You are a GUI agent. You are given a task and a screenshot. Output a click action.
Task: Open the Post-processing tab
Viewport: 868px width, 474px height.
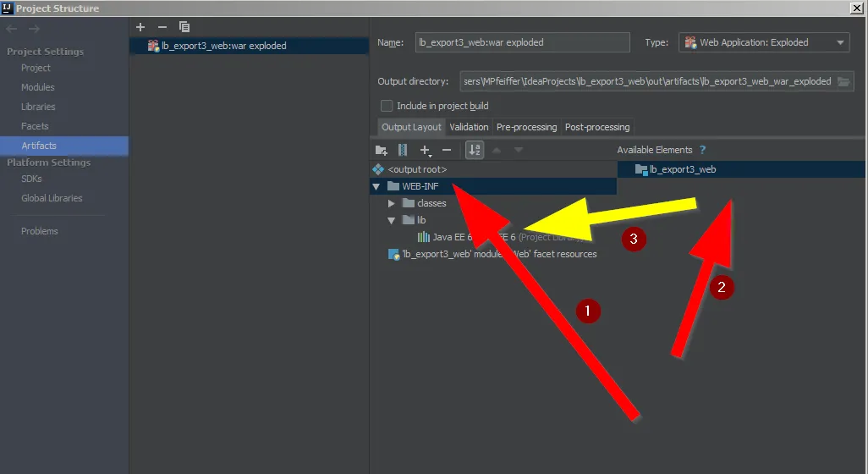(x=597, y=127)
